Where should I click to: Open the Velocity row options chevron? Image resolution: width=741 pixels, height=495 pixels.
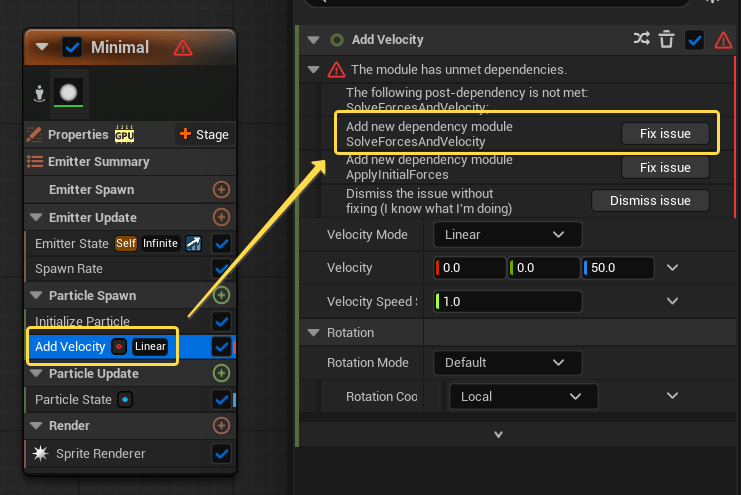(672, 268)
